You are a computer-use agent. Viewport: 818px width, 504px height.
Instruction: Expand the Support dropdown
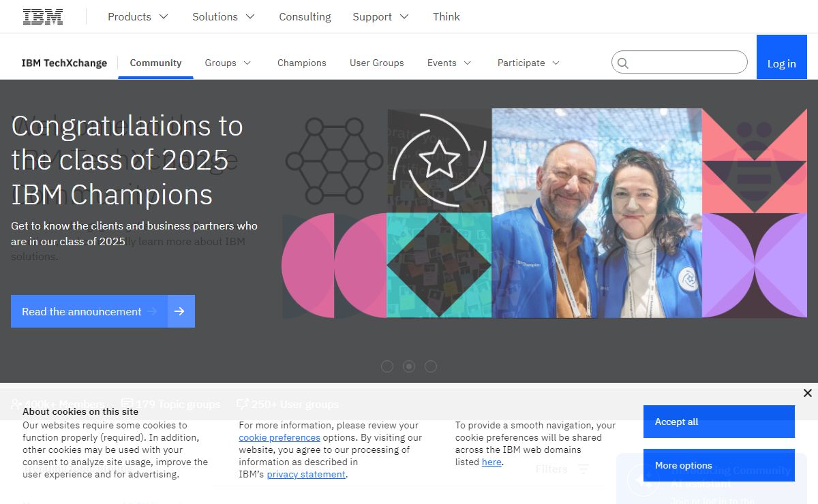click(x=381, y=17)
